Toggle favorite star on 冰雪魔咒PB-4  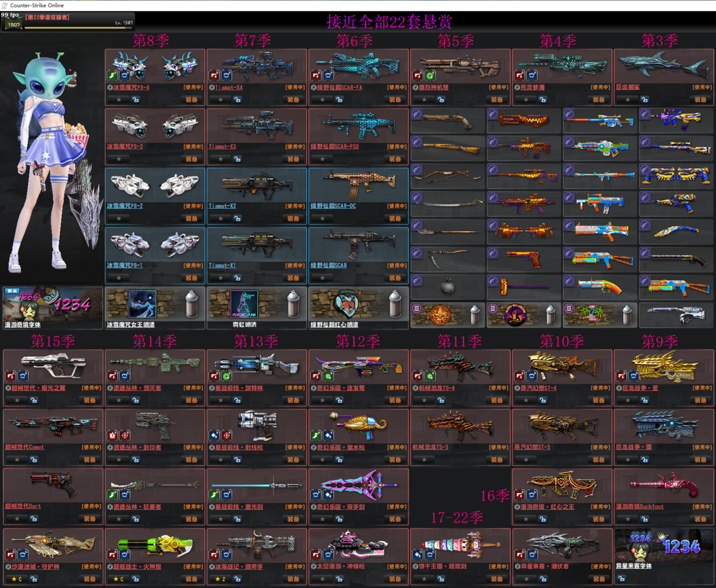(119, 99)
